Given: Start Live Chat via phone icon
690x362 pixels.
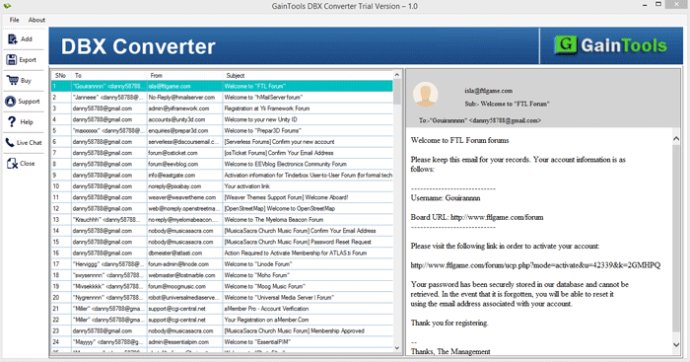Looking at the screenshot, I should 10,143.
